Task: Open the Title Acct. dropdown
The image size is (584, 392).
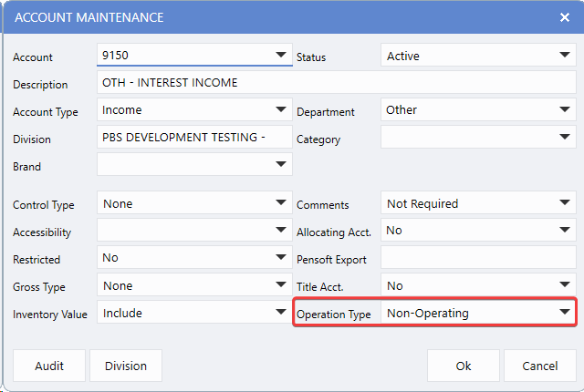Action: [x=565, y=286]
